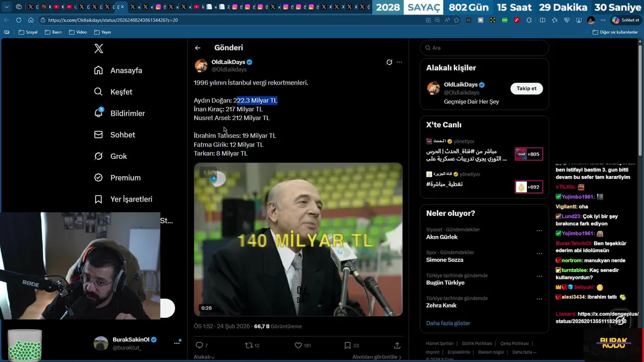Image resolution: width=644 pixels, height=362 pixels.
Task: Reload the page in the browser
Action: click(x=19, y=20)
